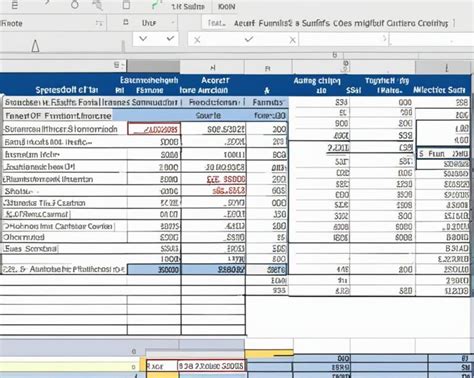Click the checkmark next to the down chevron
The image size is (474, 378).
[170, 38]
